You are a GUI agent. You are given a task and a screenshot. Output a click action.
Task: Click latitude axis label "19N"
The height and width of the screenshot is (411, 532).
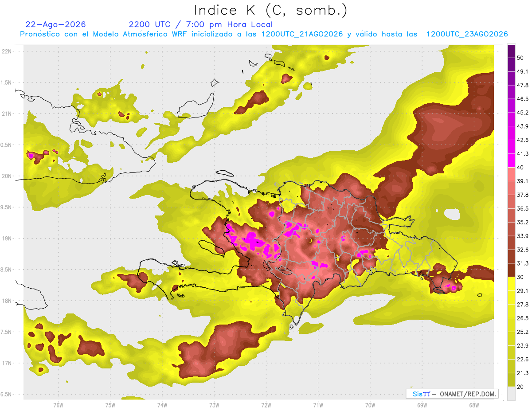coord(6,238)
